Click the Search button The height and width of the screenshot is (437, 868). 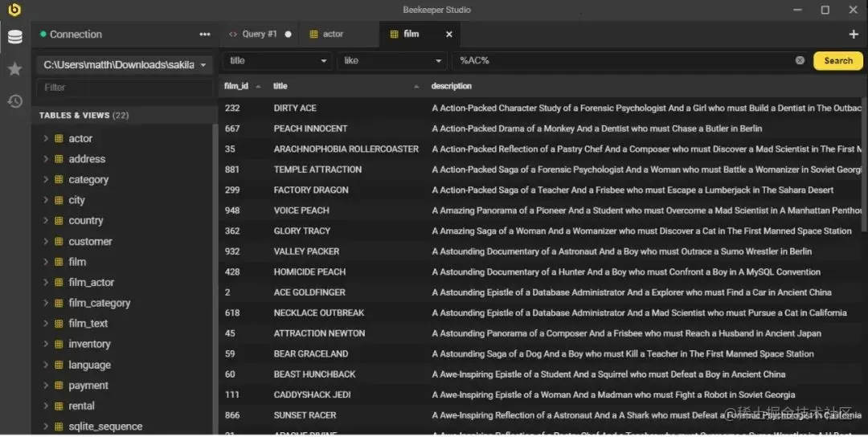(838, 61)
